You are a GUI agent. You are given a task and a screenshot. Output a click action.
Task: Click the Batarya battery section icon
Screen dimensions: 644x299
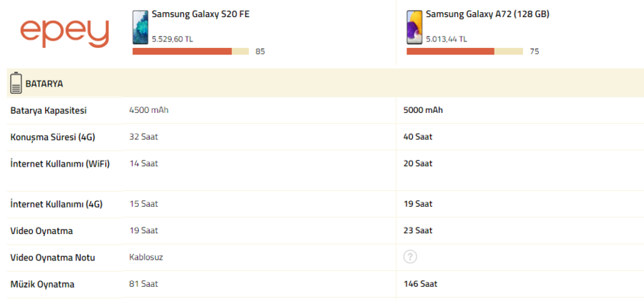coord(16,83)
